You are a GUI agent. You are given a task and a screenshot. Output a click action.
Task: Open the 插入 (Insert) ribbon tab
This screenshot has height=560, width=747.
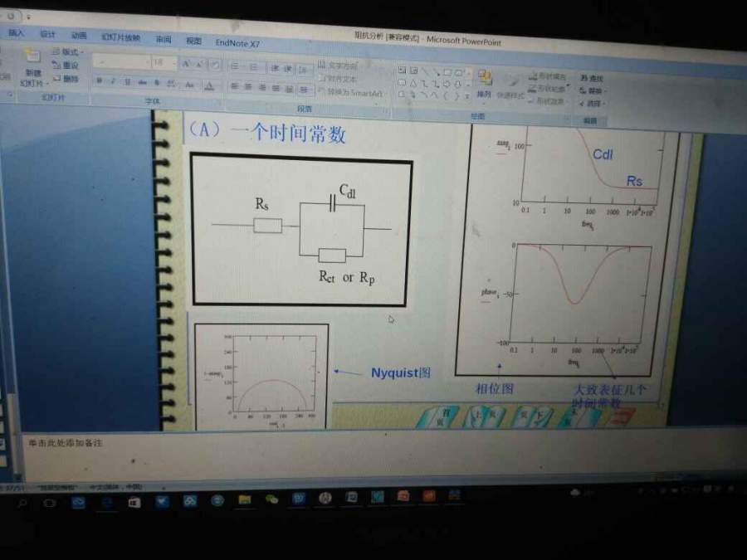[x=17, y=32]
